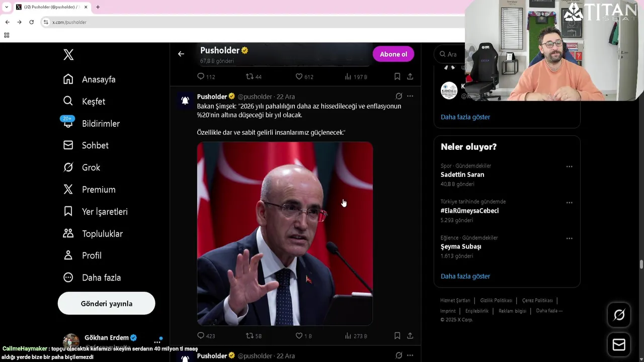Share the Bakan Şimşek post
The image size is (644, 362).
pyautogui.click(x=410, y=335)
